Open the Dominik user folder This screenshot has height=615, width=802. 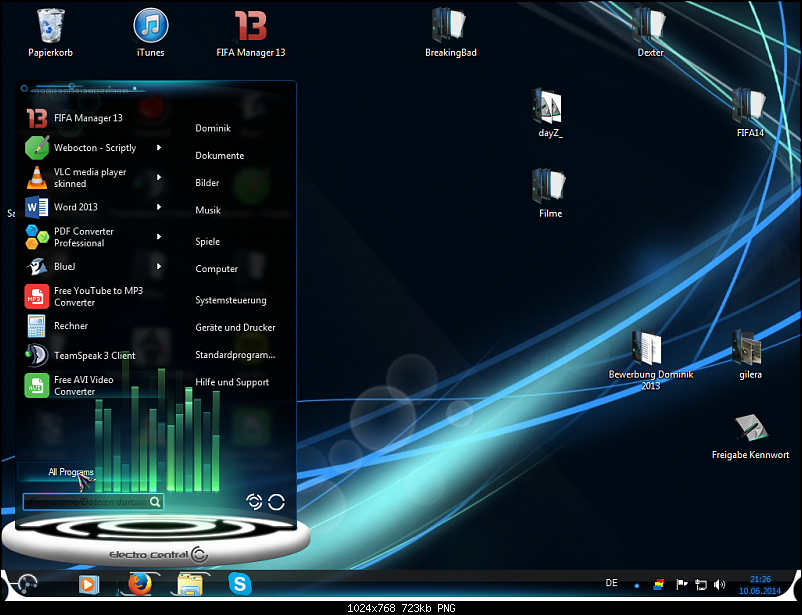pyautogui.click(x=213, y=128)
